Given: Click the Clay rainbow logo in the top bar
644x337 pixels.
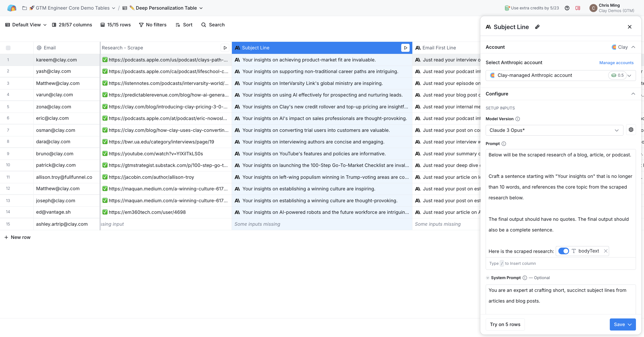Looking at the screenshot, I should (x=12, y=8).
